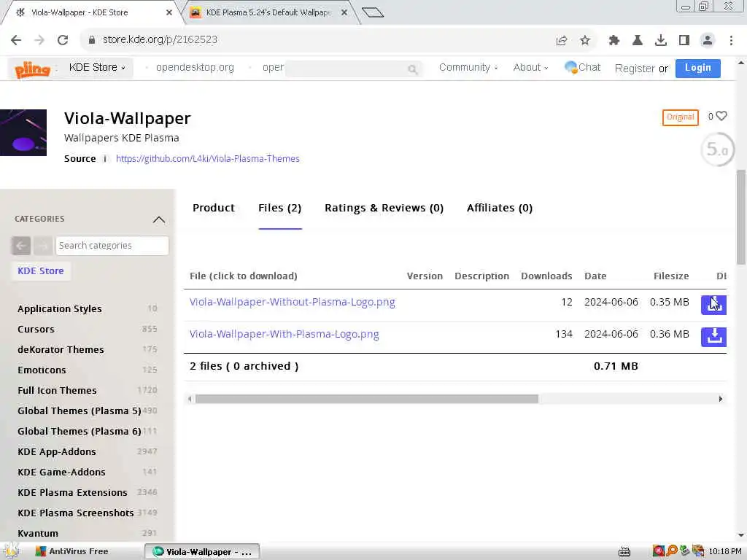Toggle the browser side panel icon
747x560 pixels.
[684, 41]
